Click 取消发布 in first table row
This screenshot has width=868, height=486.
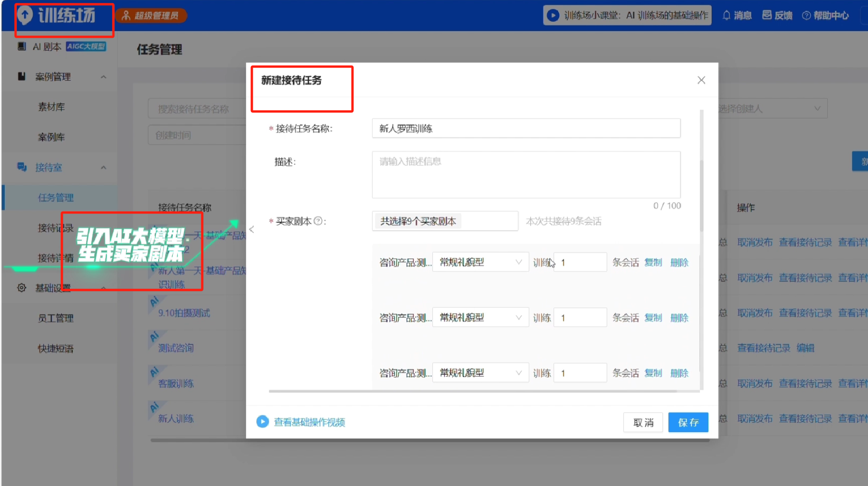tap(755, 242)
